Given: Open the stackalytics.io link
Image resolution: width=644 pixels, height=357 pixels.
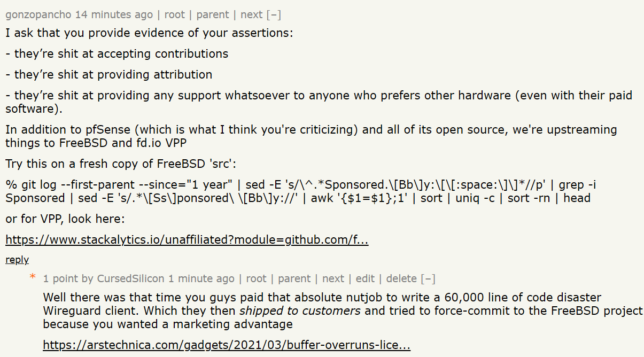Looking at the screenshot, I should pos(187,240).
